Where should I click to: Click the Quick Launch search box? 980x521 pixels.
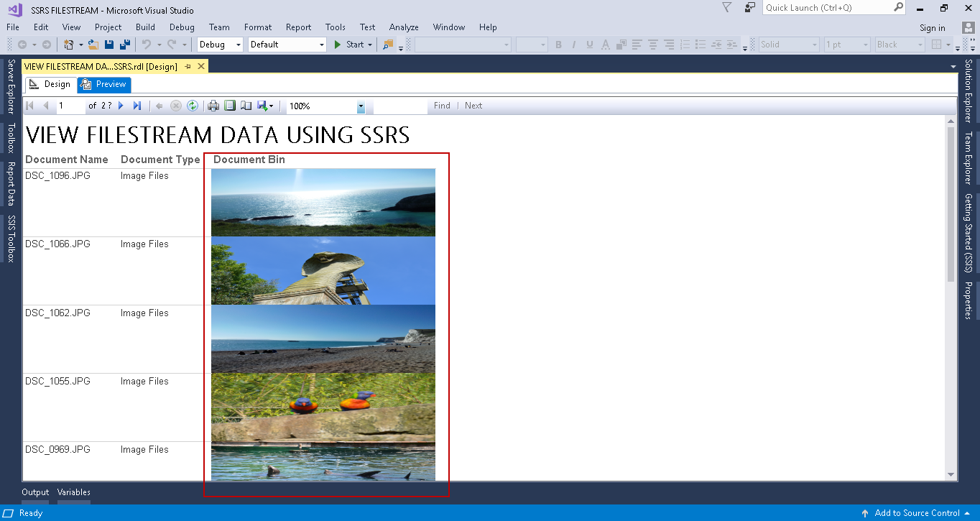coord(828,8)
